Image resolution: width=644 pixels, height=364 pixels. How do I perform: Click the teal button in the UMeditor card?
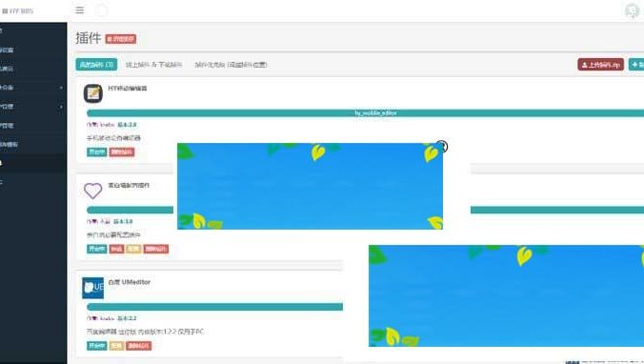click(x=97, y=346)
